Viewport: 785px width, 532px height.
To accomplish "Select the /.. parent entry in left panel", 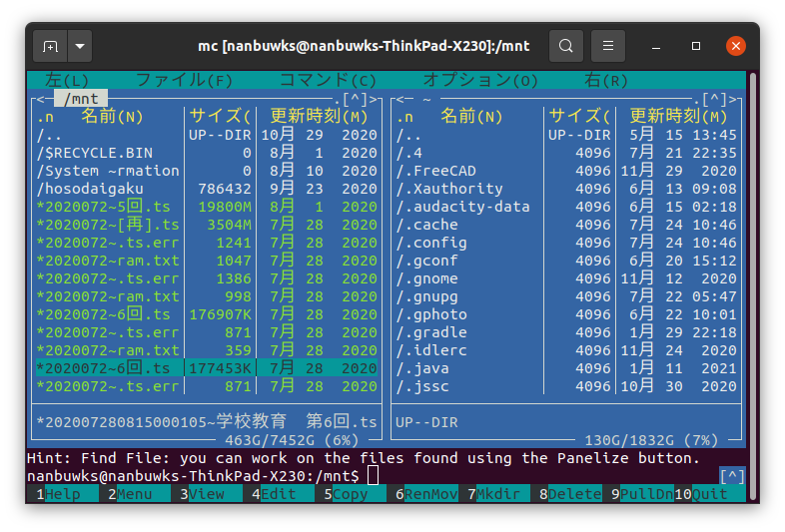I will tap(207, 135).
